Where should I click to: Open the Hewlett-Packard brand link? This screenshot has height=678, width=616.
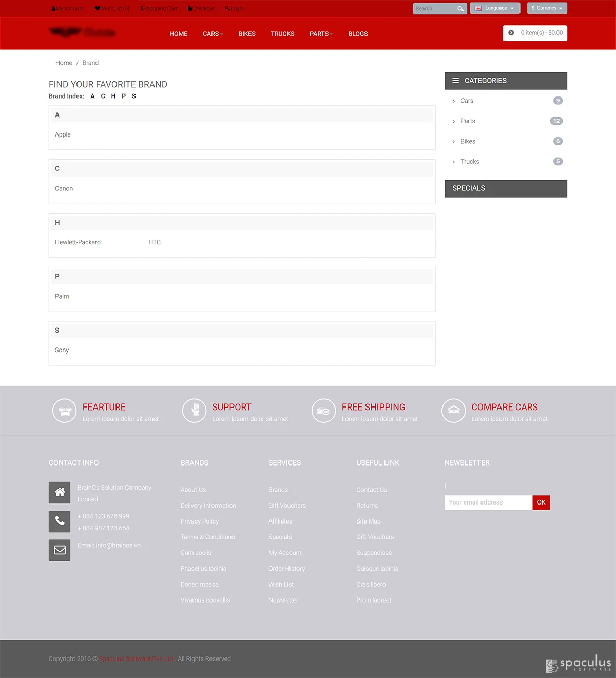(x=78, y=242)
